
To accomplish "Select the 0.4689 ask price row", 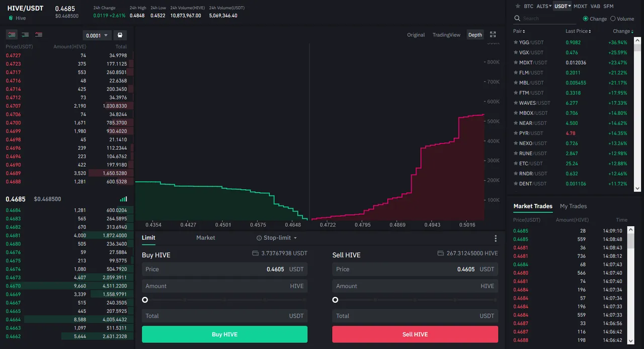I will click(67, 173).
